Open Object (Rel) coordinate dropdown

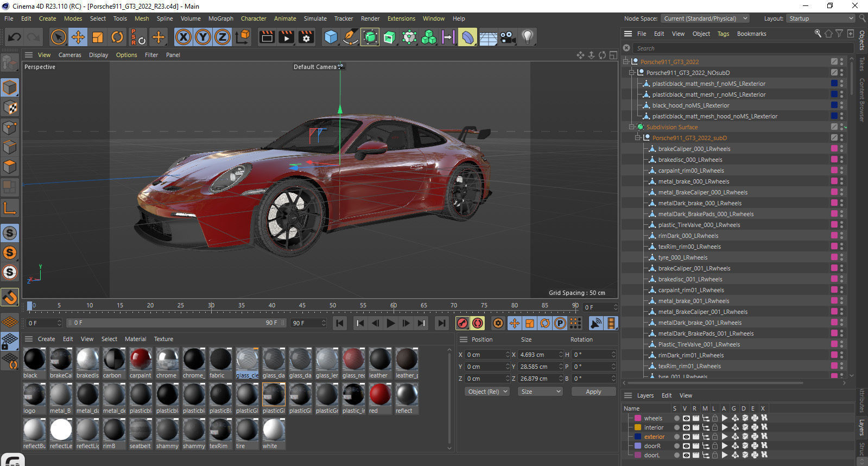pyautogui.click(x=487, y=392)
